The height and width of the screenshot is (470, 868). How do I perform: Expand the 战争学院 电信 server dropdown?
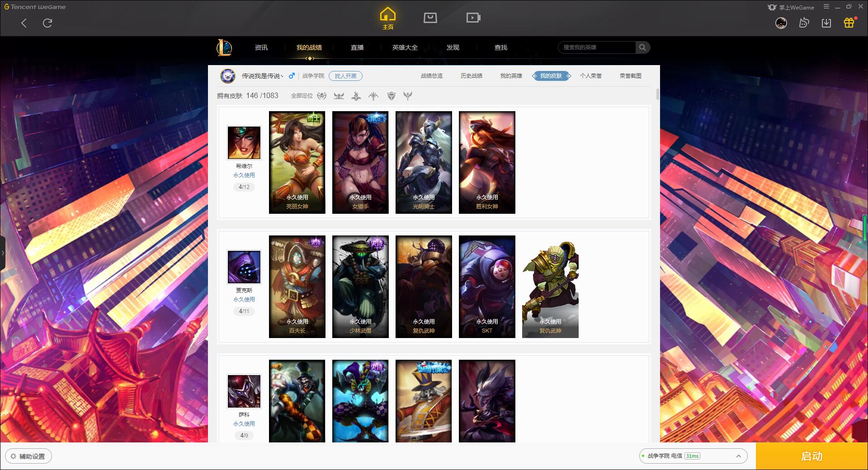tap(693, 456)
